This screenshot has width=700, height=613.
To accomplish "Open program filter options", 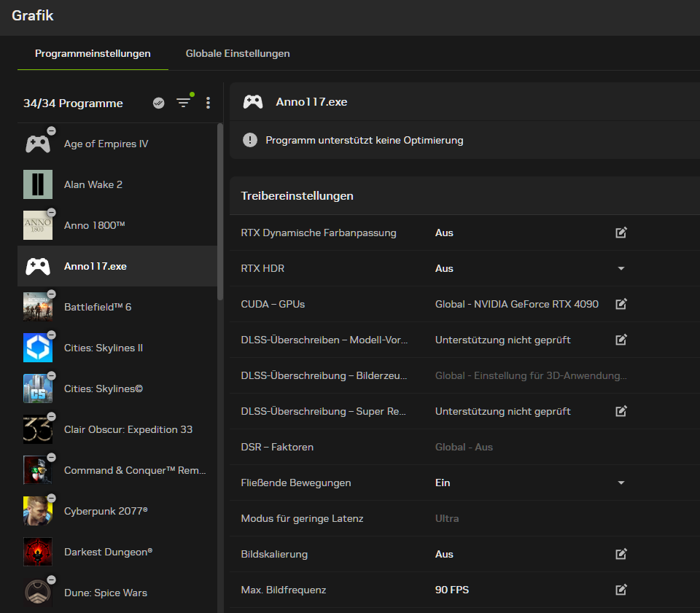I will click(x=183, y=103).
